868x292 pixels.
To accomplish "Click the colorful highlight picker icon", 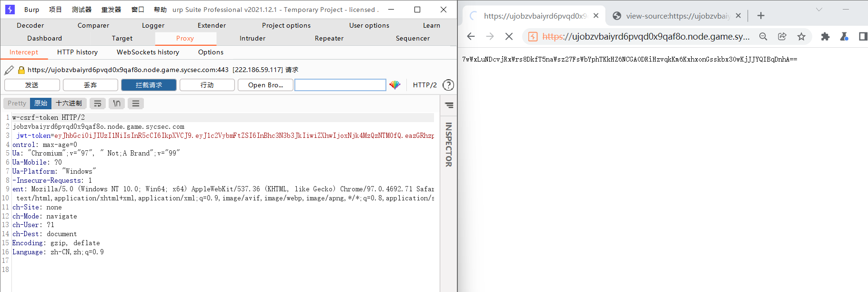I will point(395,85).
